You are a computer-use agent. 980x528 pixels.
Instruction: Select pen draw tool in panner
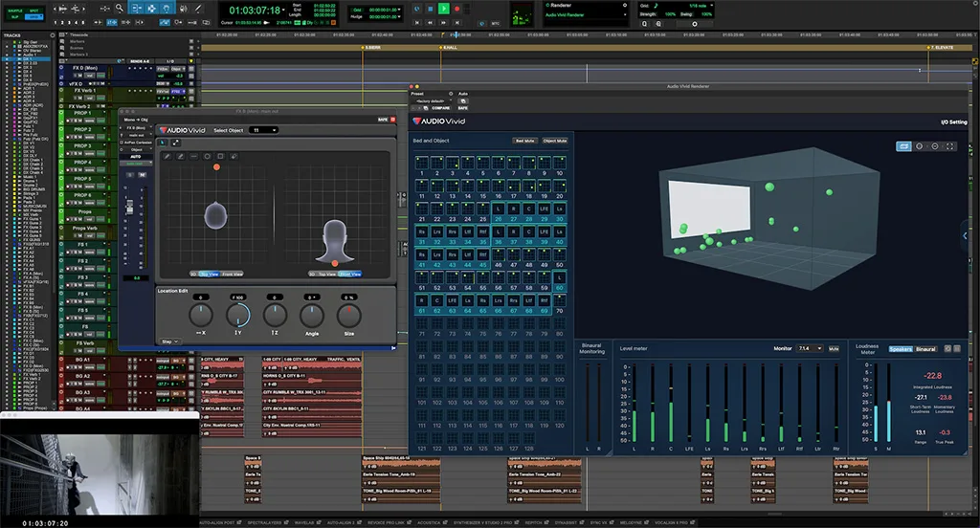coord(167,156)
